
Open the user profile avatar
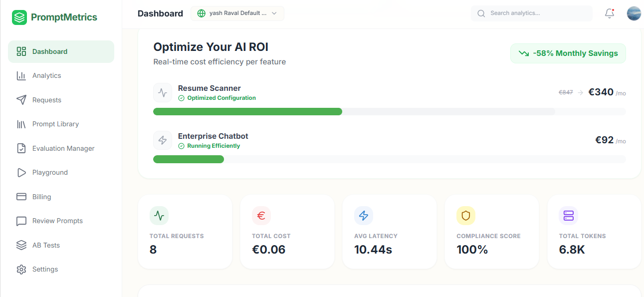[634, 13]
